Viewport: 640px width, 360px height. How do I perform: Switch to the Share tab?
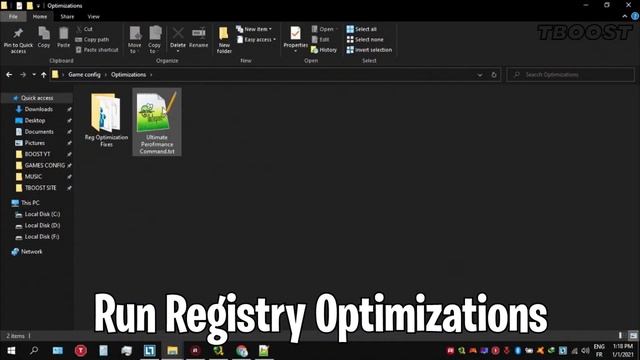67,17
